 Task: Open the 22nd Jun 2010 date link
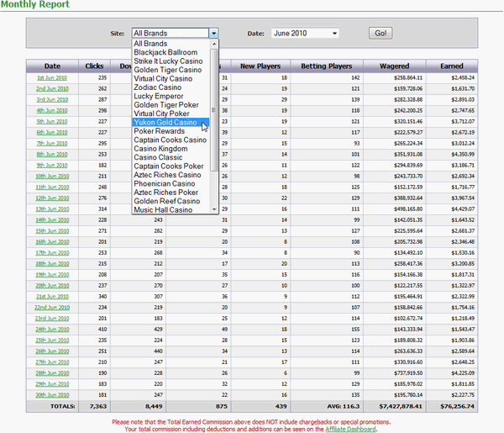tap(52, 308)
